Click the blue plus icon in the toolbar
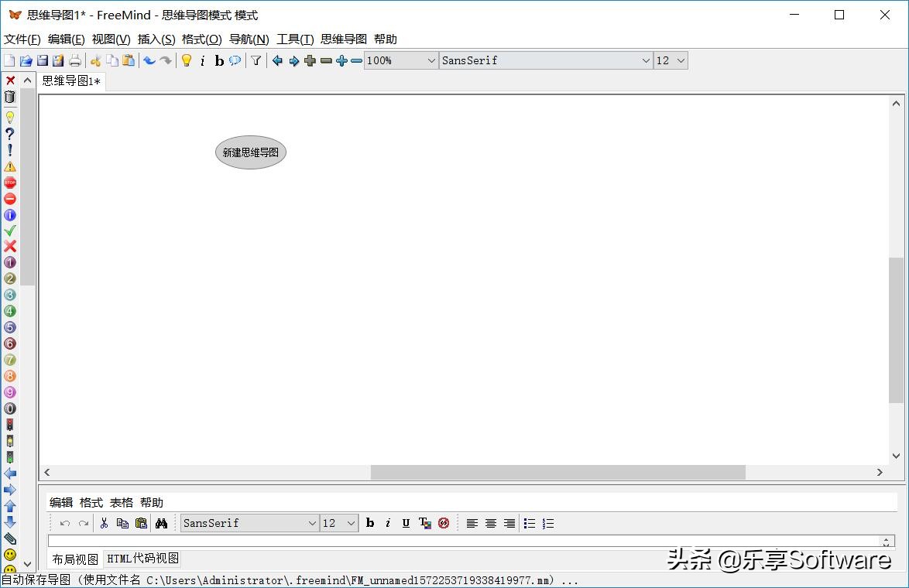 (342, 61)
